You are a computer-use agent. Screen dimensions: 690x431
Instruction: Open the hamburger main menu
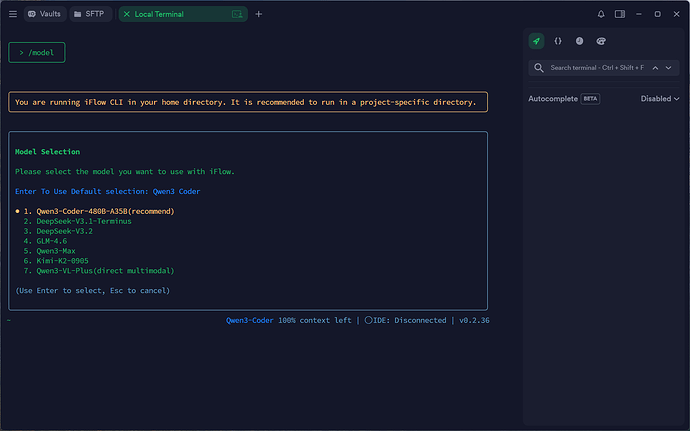[13, 14]
